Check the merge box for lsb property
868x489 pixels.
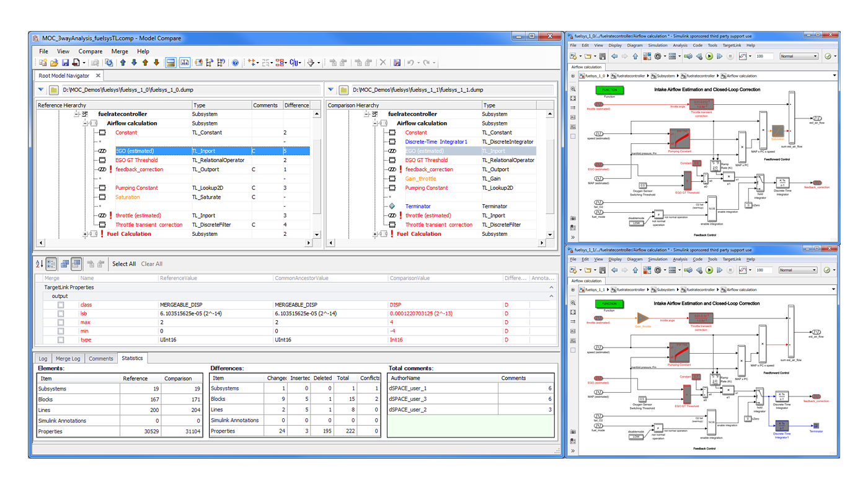pos(61,313)
